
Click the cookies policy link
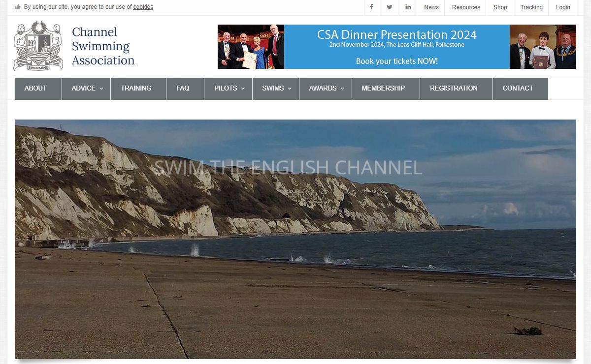143,7
